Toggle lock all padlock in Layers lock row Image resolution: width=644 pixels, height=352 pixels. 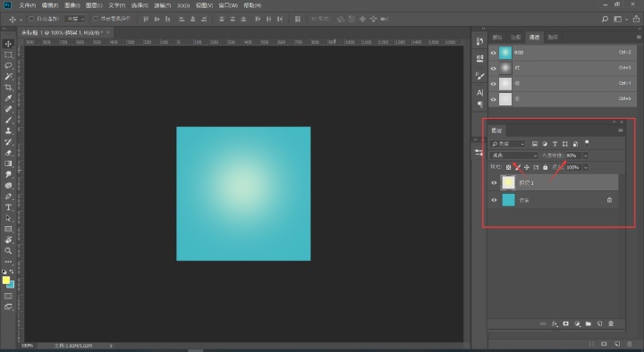point(545,167)
